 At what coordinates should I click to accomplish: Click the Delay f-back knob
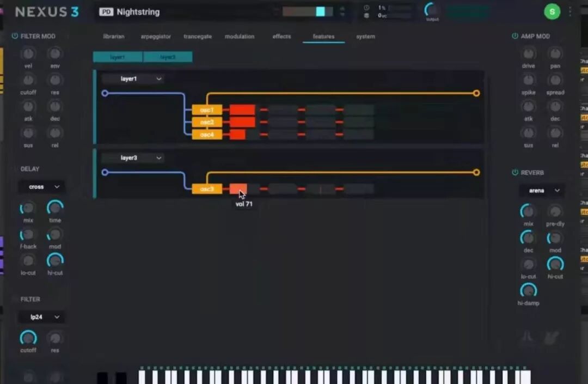(28, 235)
